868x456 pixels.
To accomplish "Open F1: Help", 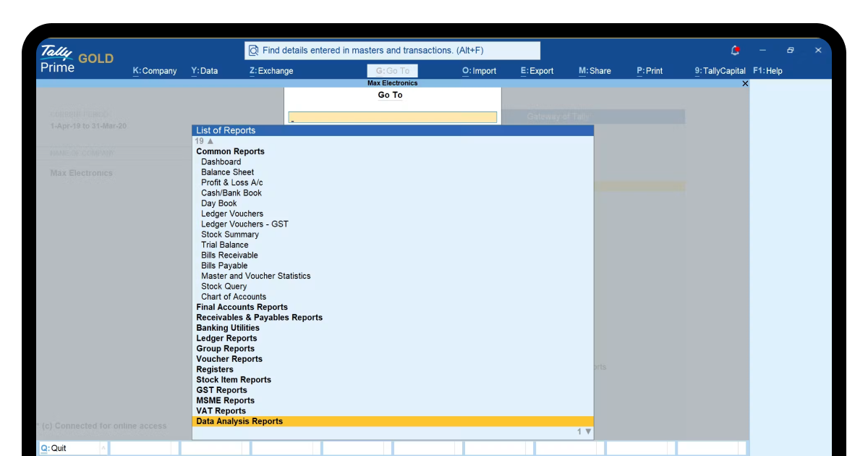I will (767, 71).
